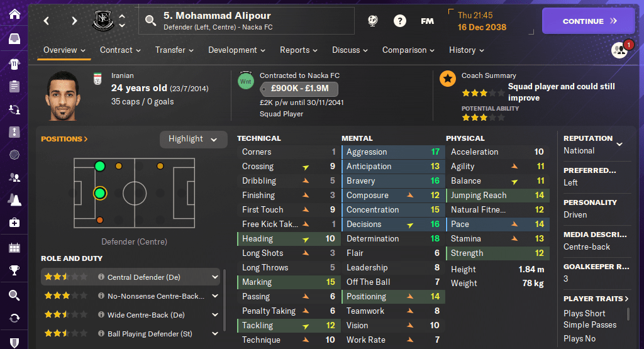Open the Highlight dropdown

pyautogui.click(x=193, y=139)
